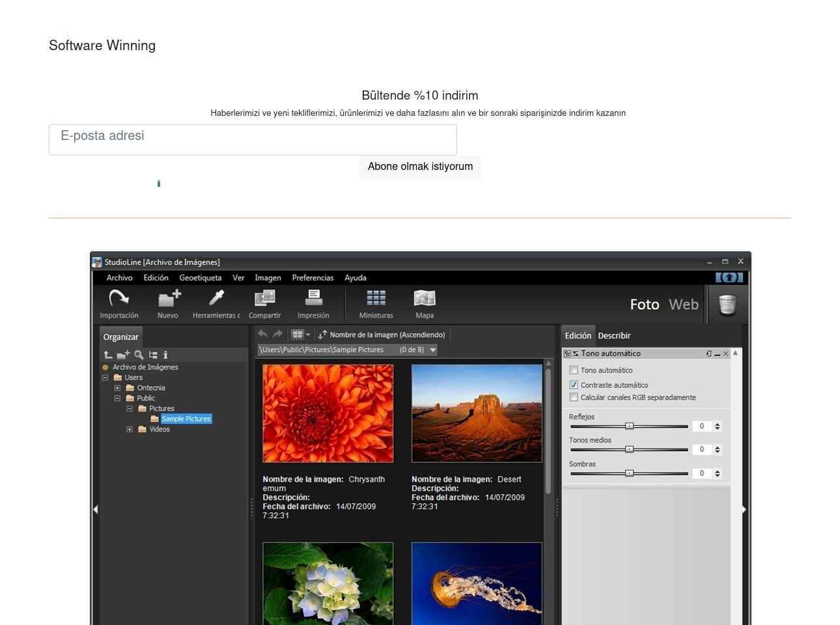Collapse the right panel arrow
This screenshot has height=625, width=840.
click(x=744, y=510)
